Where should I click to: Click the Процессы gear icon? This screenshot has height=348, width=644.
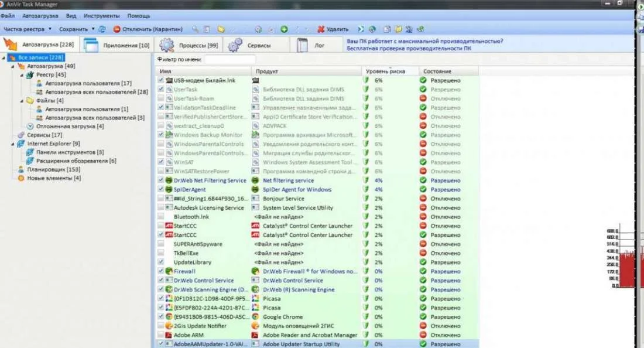167,45
